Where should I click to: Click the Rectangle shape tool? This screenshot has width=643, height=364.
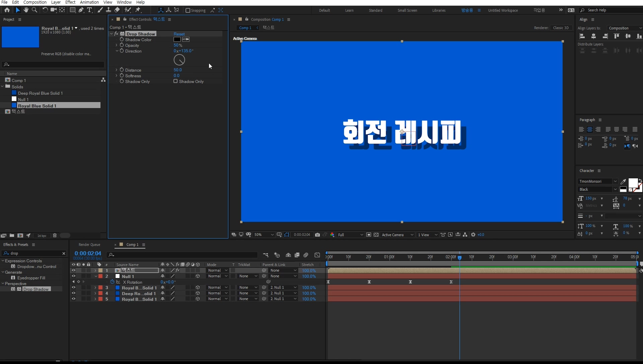point(72,10)
